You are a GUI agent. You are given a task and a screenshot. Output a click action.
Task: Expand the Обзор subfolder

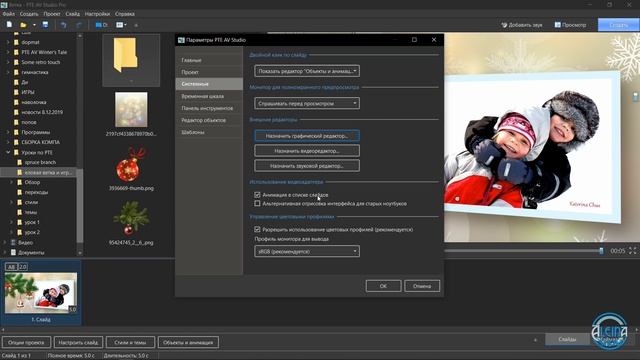[11, 182]
